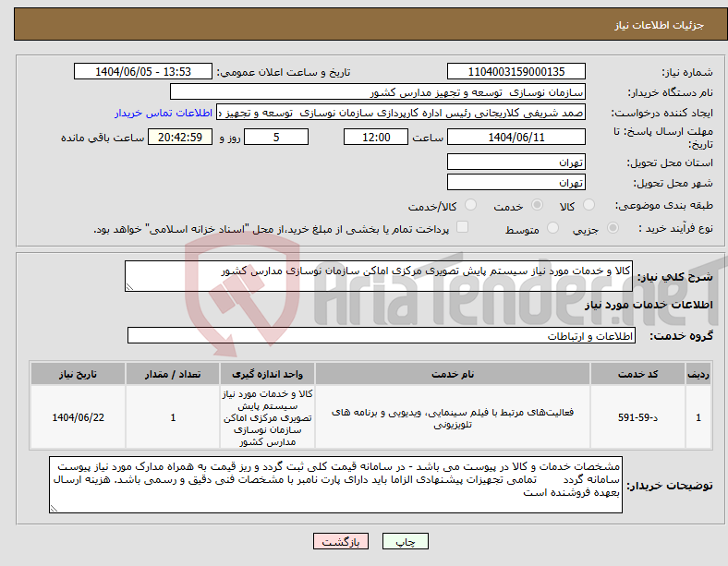
Task: Click the شهر محل تحویل label
Action: click(x=673, y=183)
